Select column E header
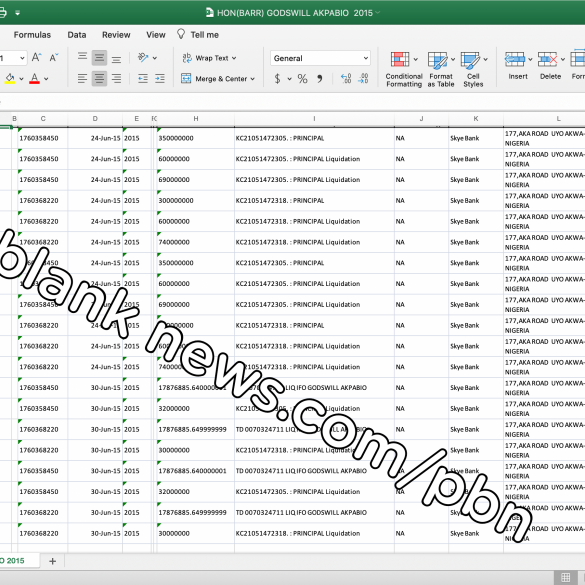This screenshot has height=585, width=585. [137, 119]
